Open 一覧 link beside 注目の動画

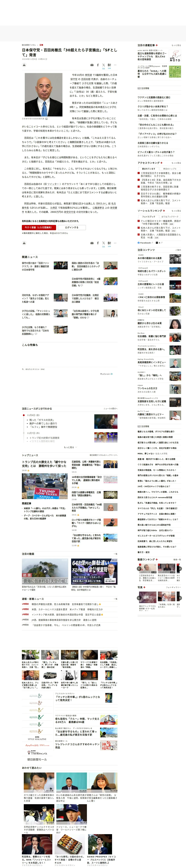tap(115, 554)
